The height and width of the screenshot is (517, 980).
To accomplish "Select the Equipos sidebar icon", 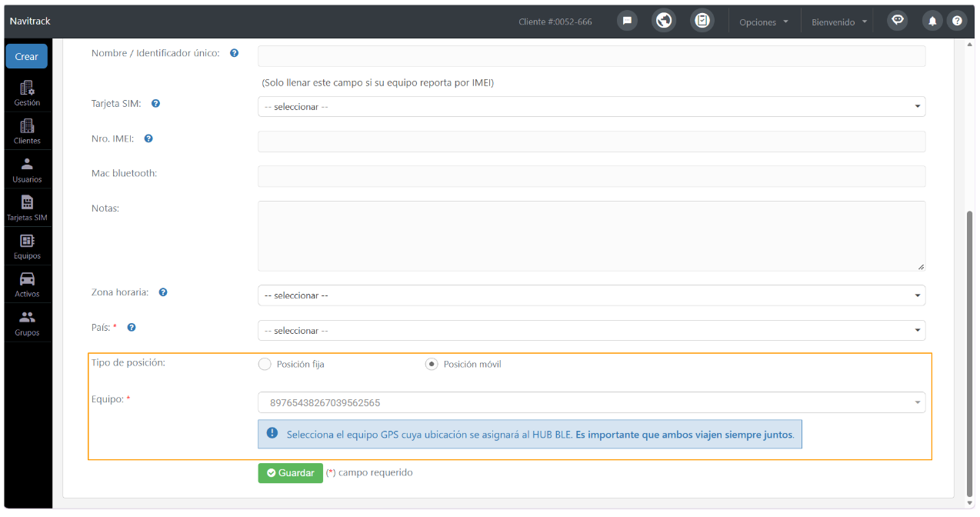I will tap(27, 246).
